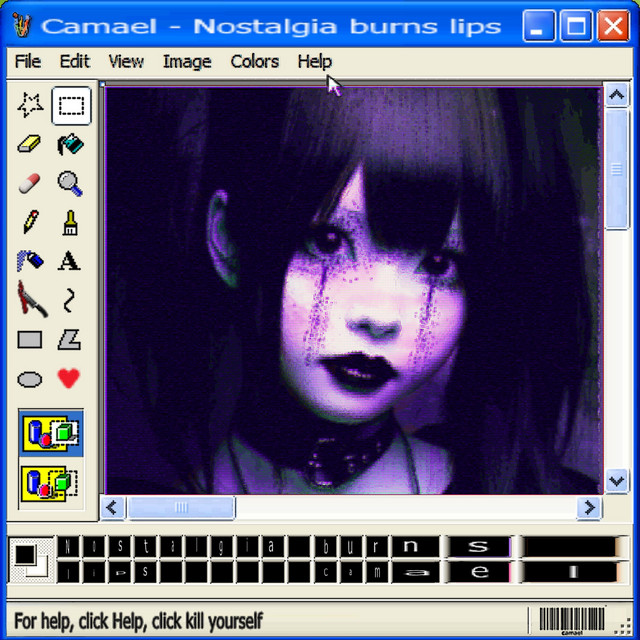640x640 pixels.
Task: Click the horizontal scrollbar thumb
Action: (181, 508)
